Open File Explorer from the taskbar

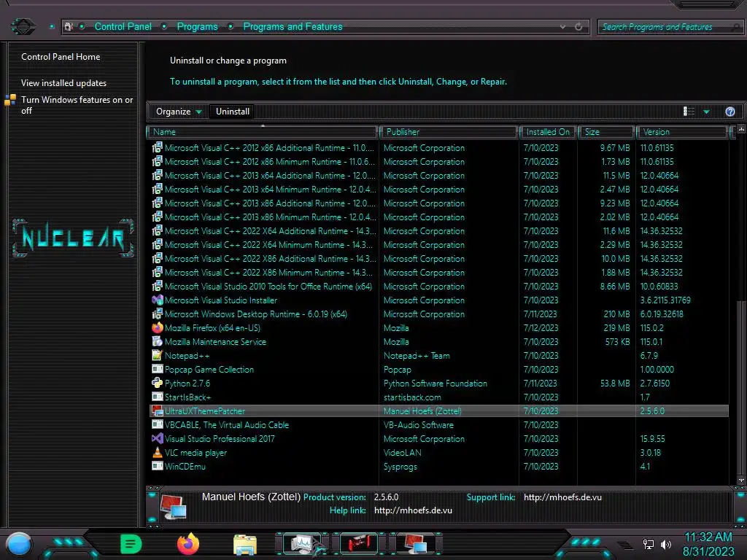click(x=245, y=544)
